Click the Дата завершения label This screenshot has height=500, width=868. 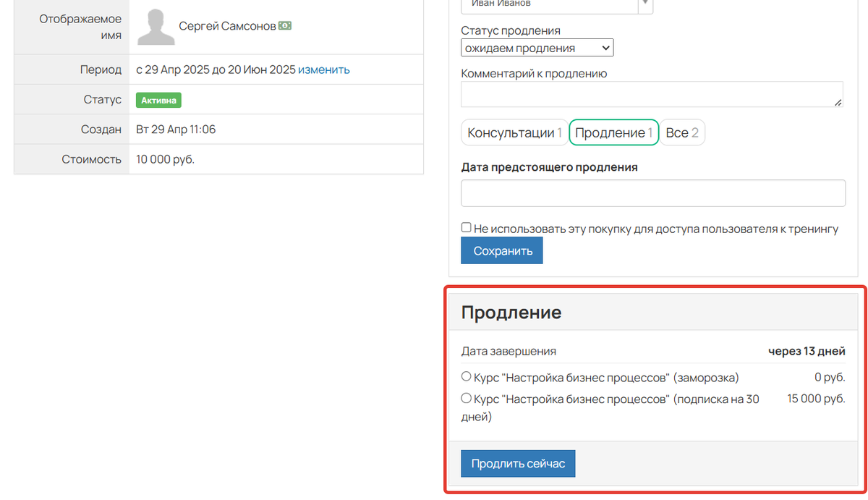coord(509,352)
